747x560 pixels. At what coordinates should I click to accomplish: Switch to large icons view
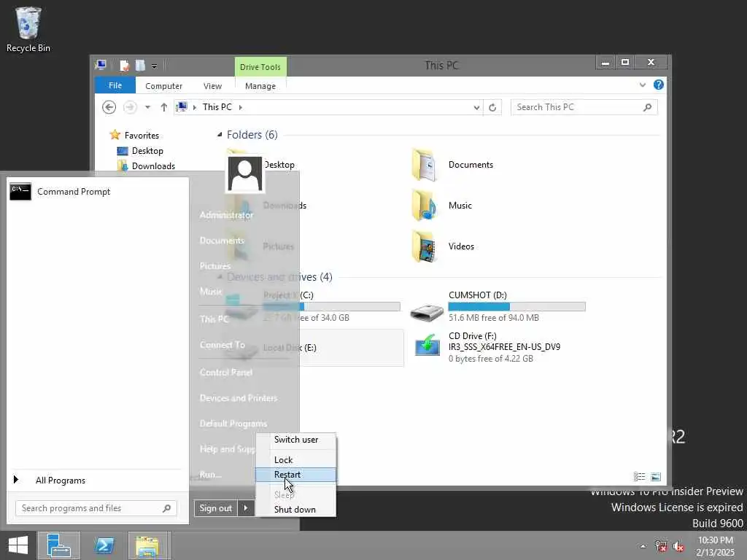[656, 476]
